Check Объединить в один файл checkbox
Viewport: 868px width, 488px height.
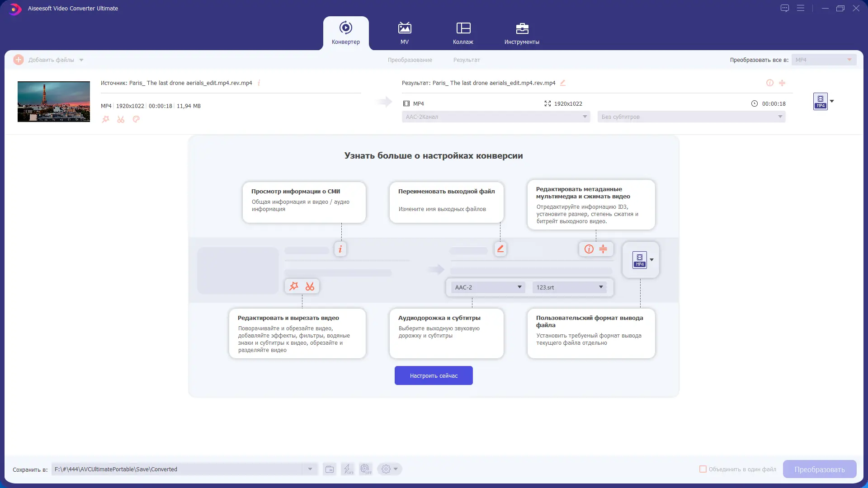point(703,469)
